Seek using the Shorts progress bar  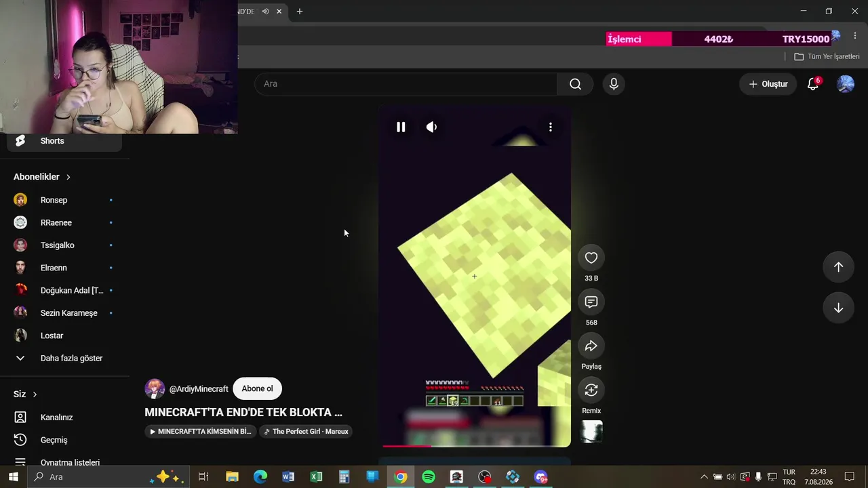click(475, 446)
